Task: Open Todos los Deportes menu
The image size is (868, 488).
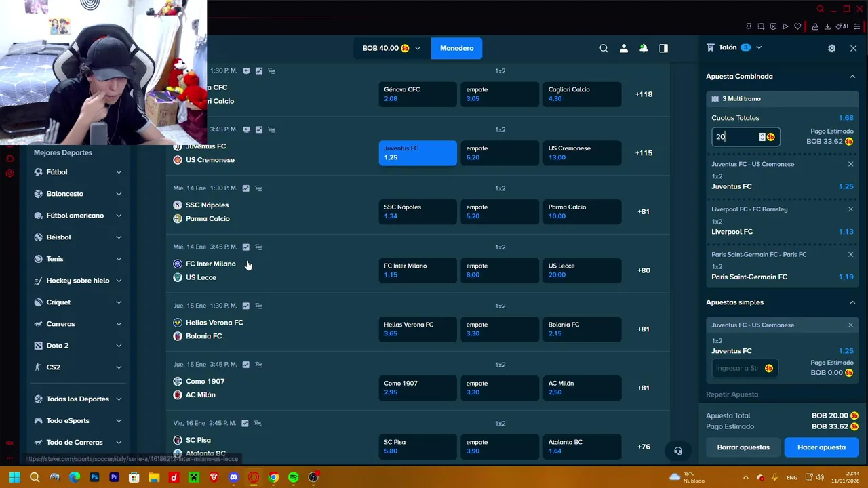Action: click(78, 399)
